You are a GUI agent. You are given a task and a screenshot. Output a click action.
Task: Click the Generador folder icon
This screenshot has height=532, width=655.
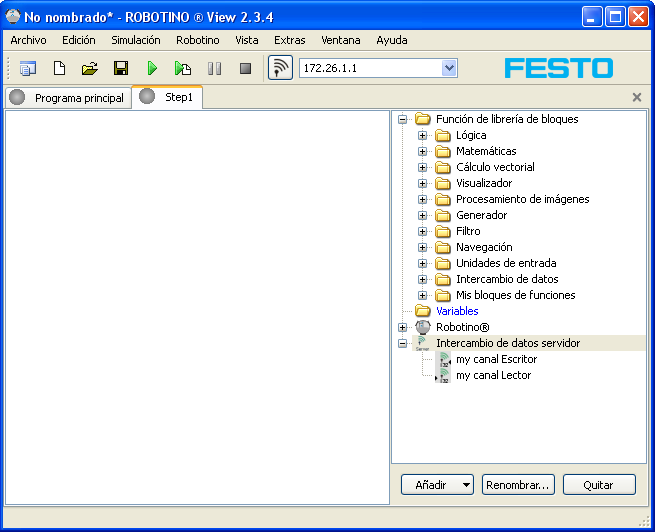pos(442,215)
